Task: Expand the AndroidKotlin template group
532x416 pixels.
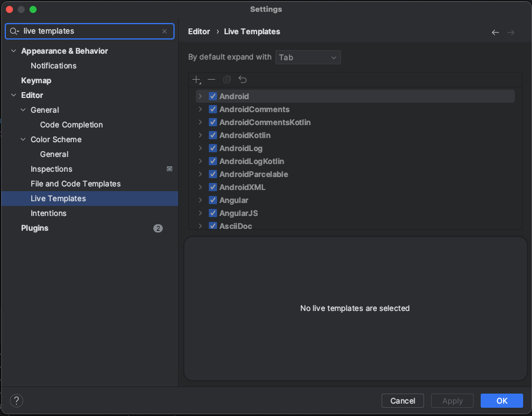Action: (x=200, y=135)
